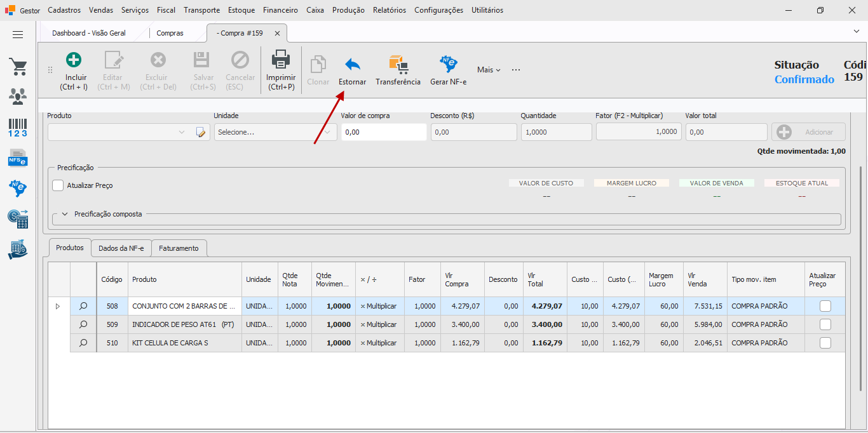The image size is (868, 433).
Task: Expand the Precificação composta section
Action: point(65,214)
